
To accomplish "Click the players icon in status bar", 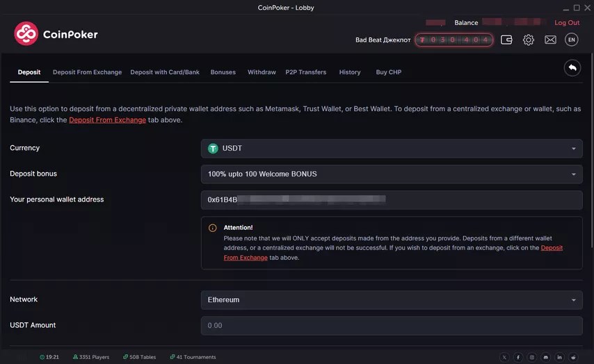I will (x=75, y=357).
